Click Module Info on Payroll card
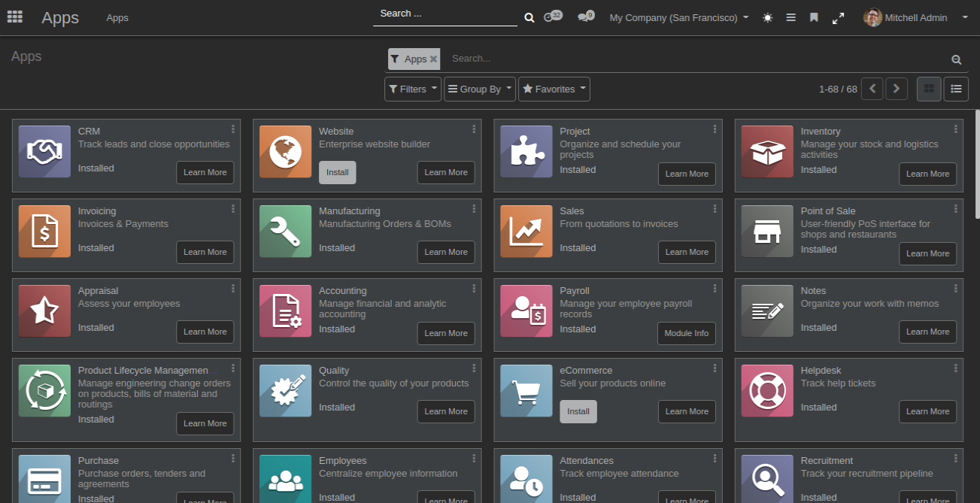 687,333
